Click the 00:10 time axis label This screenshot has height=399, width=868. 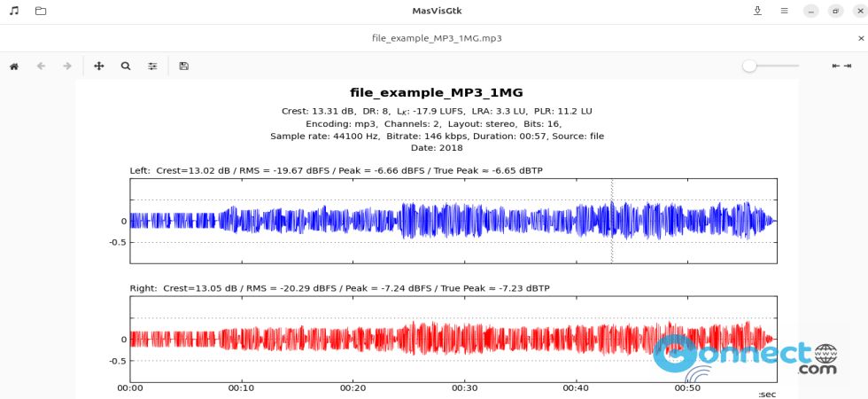pos(241,388)
